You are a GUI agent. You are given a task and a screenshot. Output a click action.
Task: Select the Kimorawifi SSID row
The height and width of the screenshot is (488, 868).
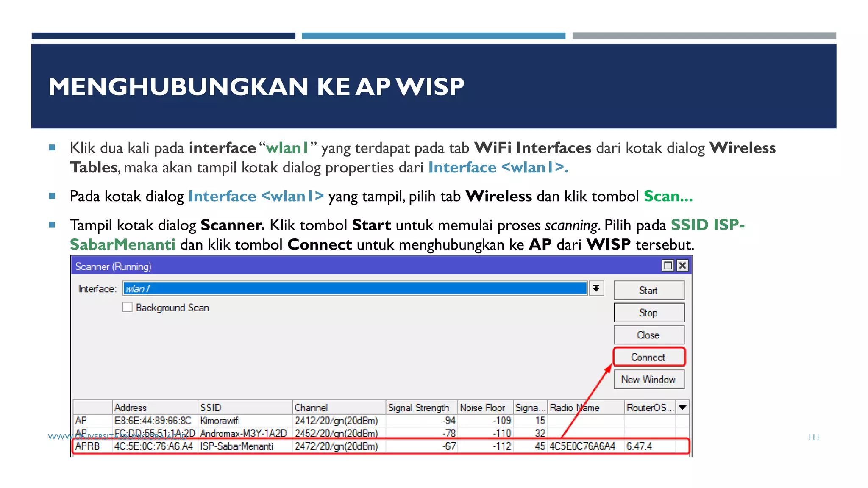pyautogui.click(x=381, y=421)
